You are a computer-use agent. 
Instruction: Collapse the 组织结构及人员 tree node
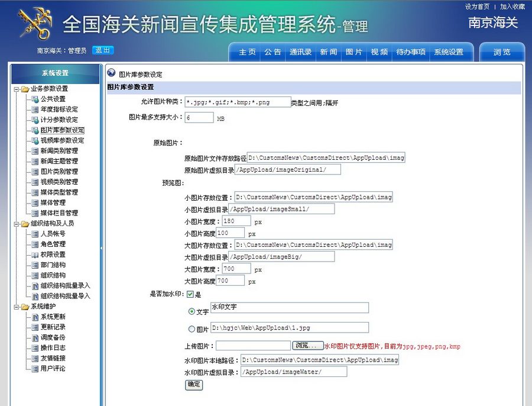pyautogui.click(x=17, y=224)
